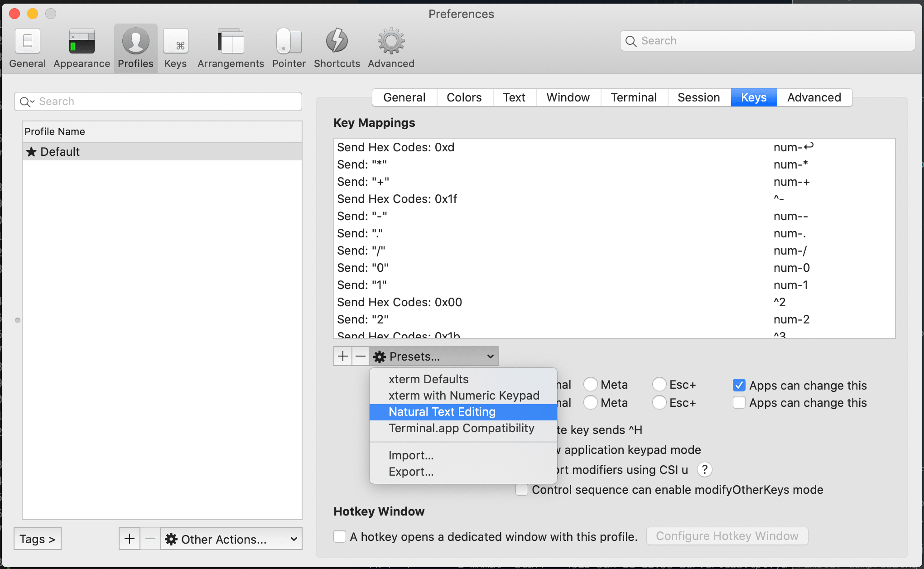Enable hotkey opens dedicated window checkbox
The width and height of the screenshot is (924, 569).
point(340,537)
